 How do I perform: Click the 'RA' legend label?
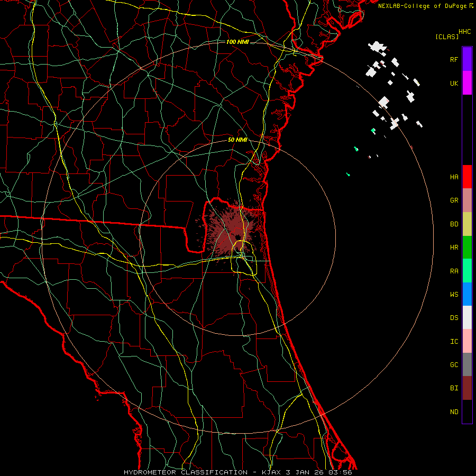tap(454, 271)
